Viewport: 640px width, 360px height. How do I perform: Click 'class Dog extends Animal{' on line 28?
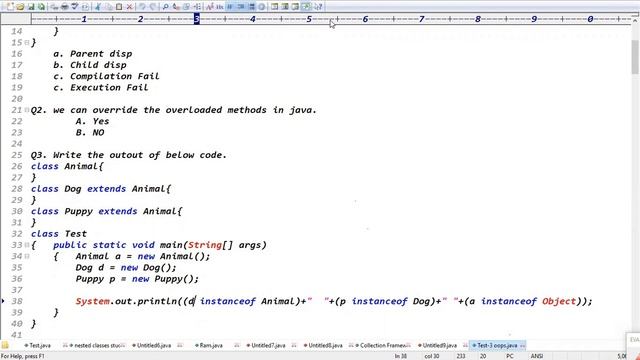coord(101,189)
